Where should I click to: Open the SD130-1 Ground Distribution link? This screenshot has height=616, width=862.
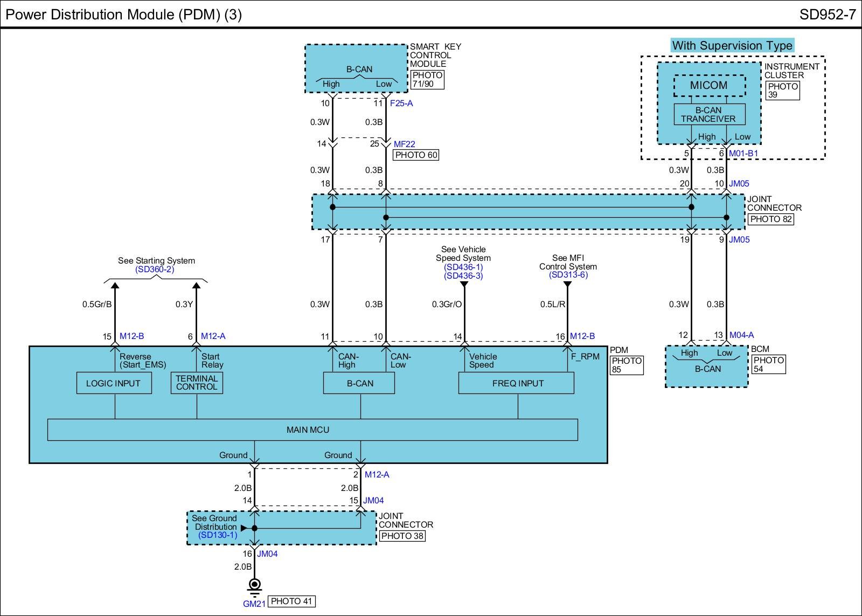[217, 535]
